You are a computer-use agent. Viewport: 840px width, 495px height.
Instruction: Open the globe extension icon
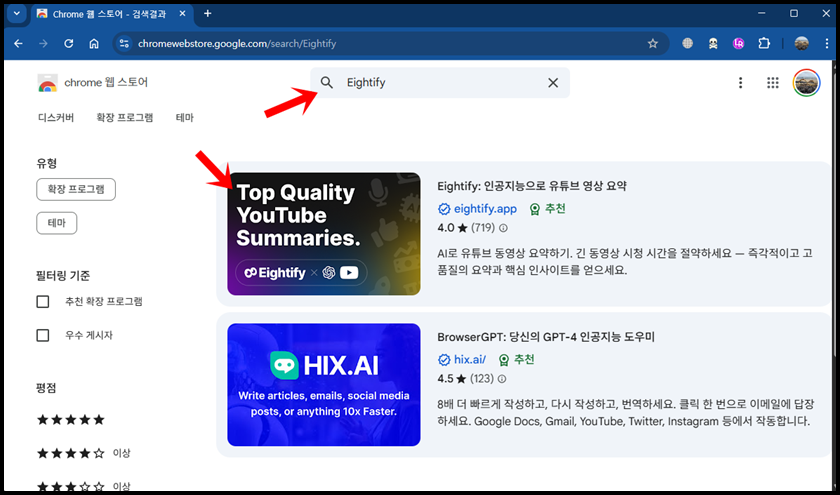click(687, 43)
